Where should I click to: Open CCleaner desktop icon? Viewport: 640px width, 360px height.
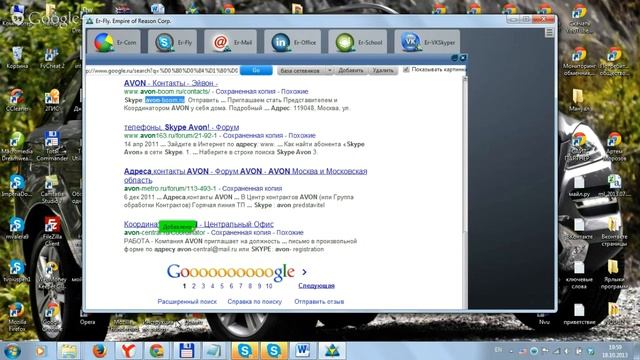pyautogui.click(x=17, y=101)
